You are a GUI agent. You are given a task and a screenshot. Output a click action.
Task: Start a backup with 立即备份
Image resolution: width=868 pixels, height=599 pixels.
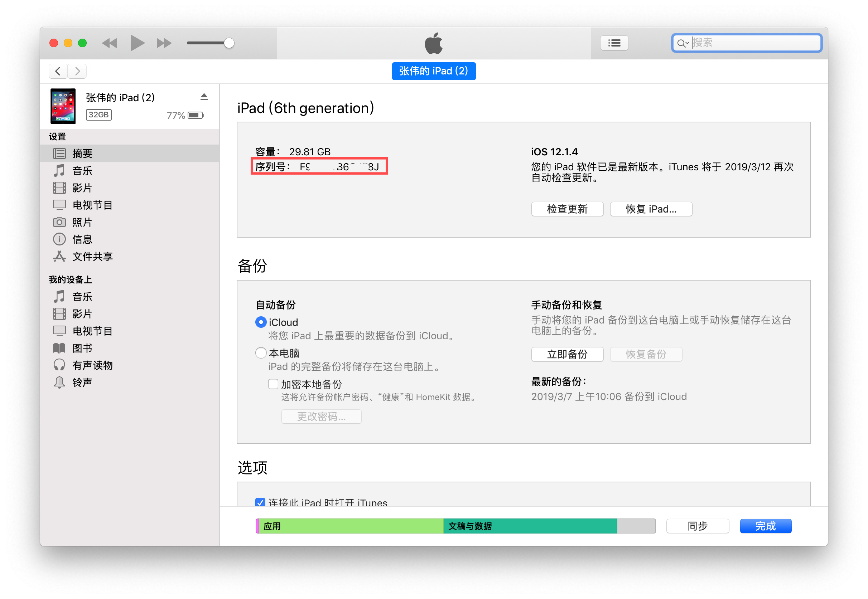coord(567,354)
